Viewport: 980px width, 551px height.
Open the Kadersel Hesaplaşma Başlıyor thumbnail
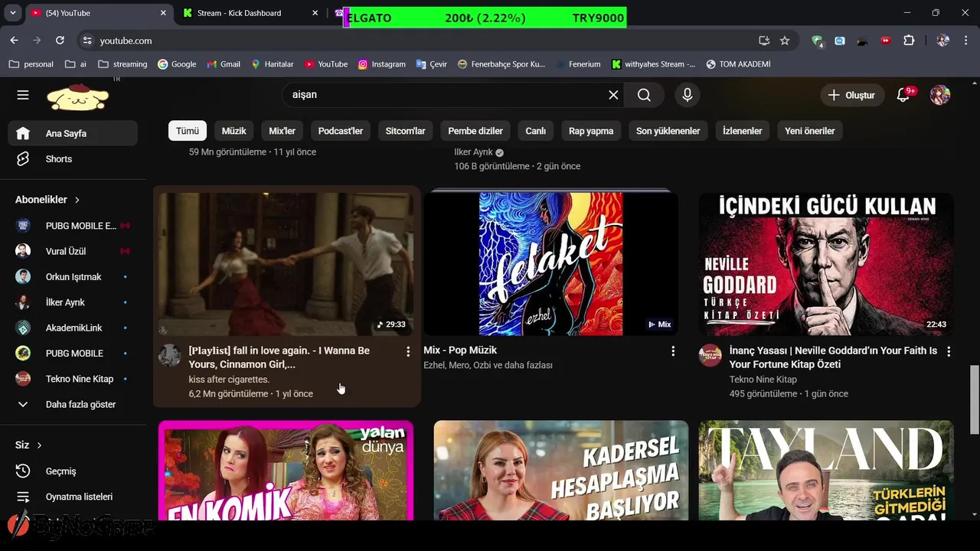[x=560, y=470]
